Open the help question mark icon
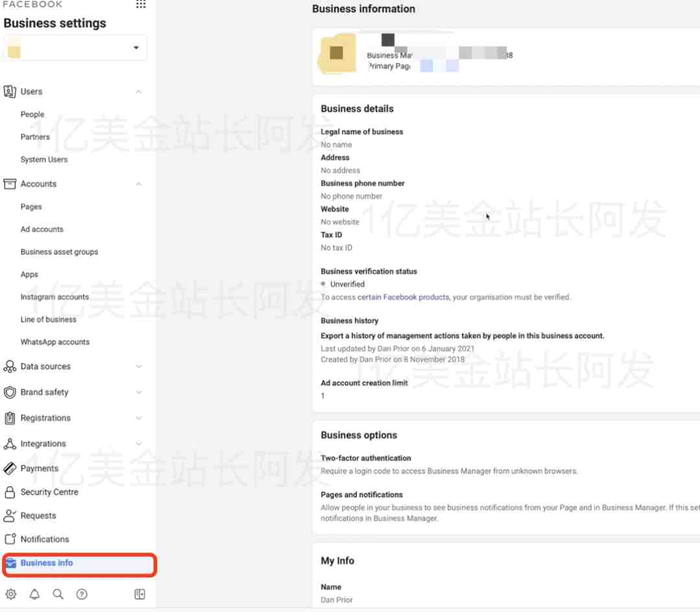The width and height of the screenshot is (700, 612). (82, 594)
